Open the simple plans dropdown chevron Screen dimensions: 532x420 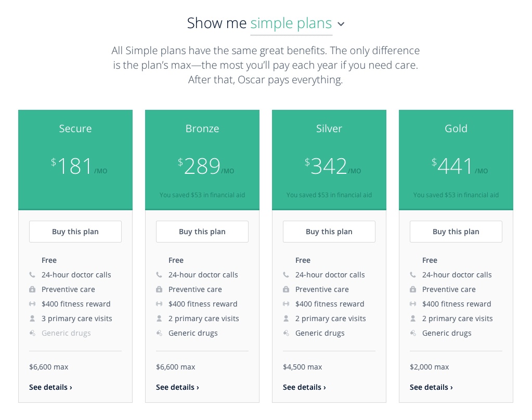point(341,24)
